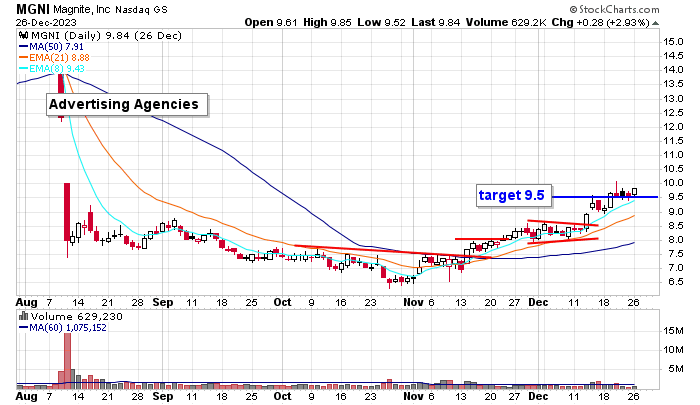Click the Volume 629,230 panel label

76,317
